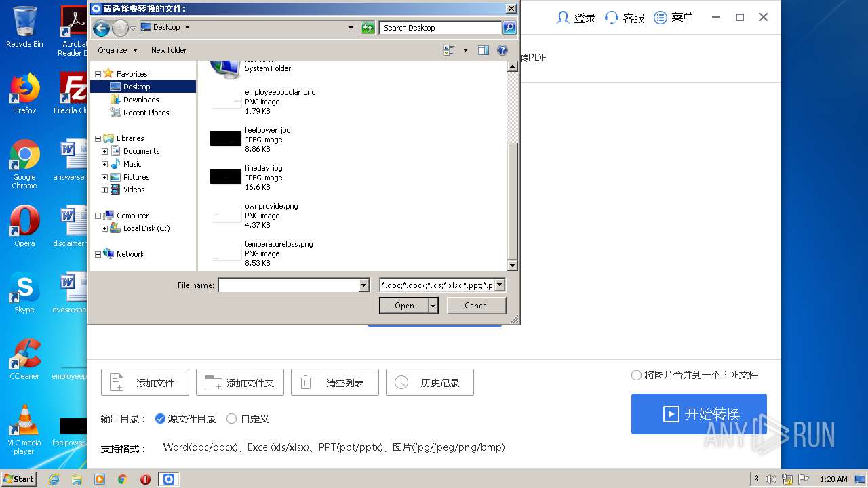
Task: Open CCleaner desktop icon
Action: tap(24, 359)
